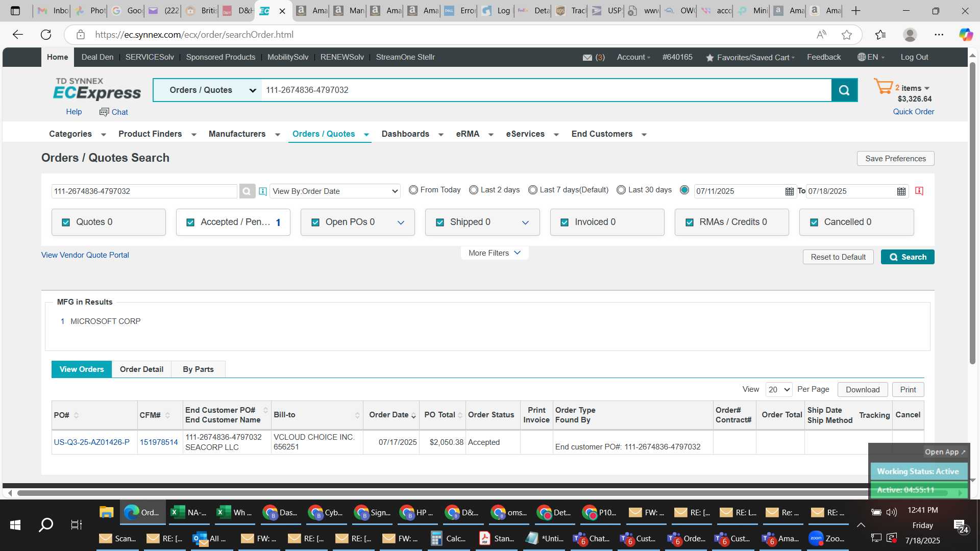The width and height of the screenshot is (980, 551).
Task: Click the gray magnifier beside the order number field
Action: 247,191
